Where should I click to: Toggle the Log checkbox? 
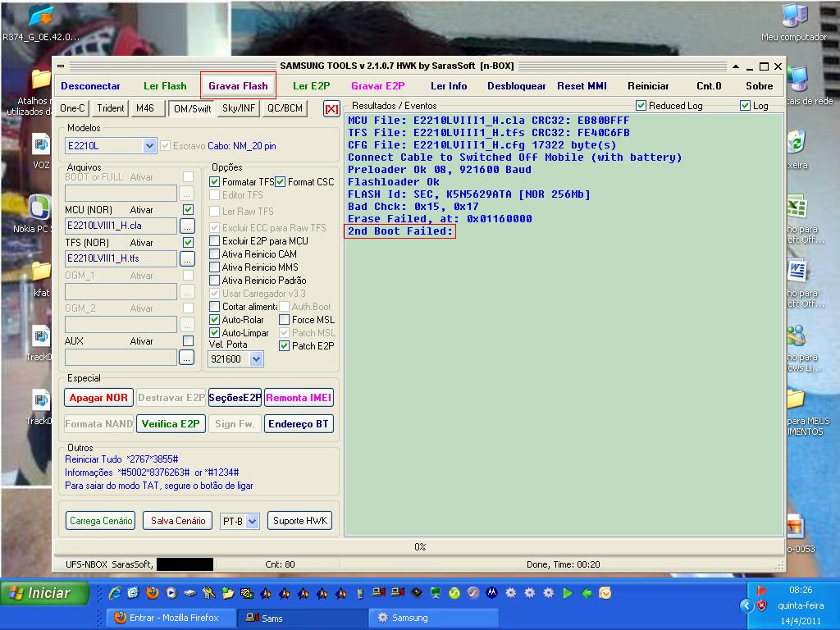point(745,106)
